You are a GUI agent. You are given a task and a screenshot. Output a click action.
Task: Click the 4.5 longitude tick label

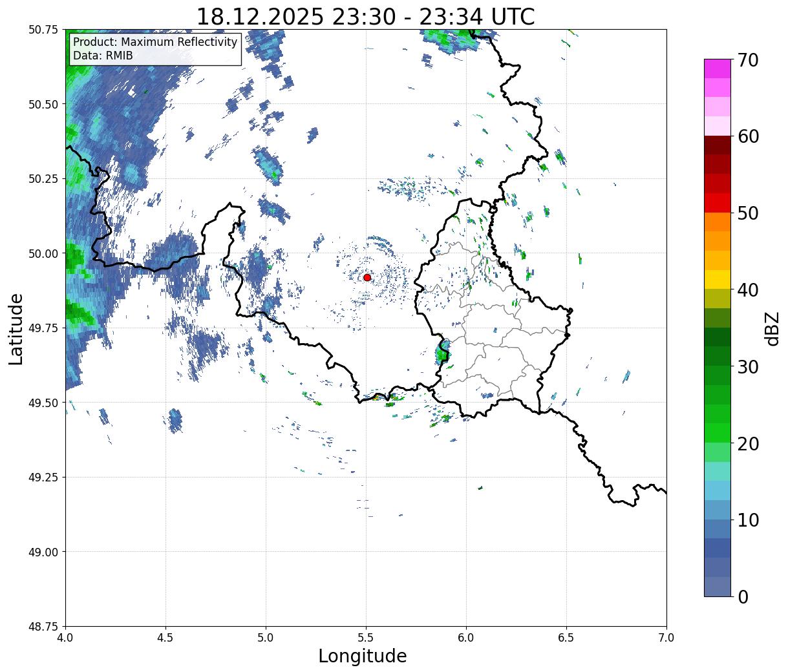click(165, 637)
